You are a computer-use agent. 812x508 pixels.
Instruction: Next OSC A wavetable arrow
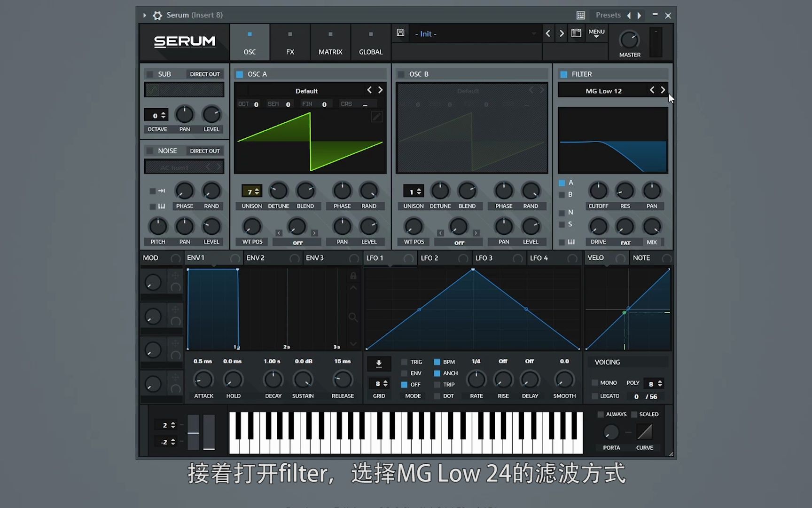point(381,90)
